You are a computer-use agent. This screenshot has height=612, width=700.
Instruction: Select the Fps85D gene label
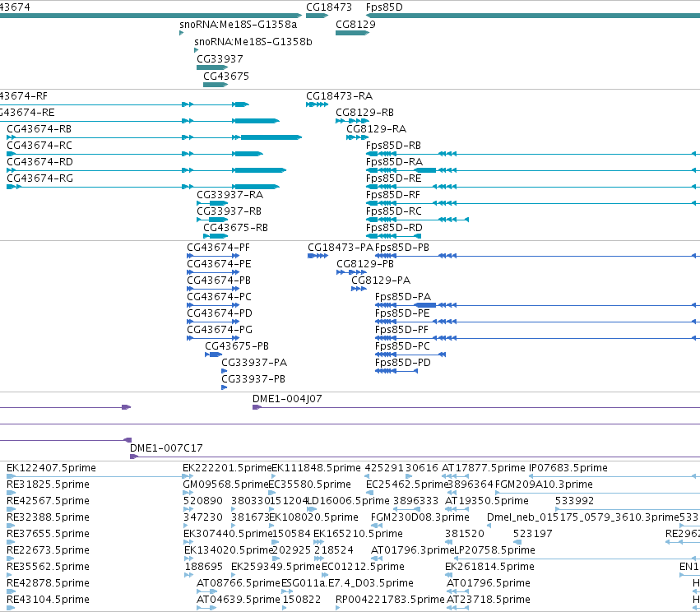tap(384, 7)
